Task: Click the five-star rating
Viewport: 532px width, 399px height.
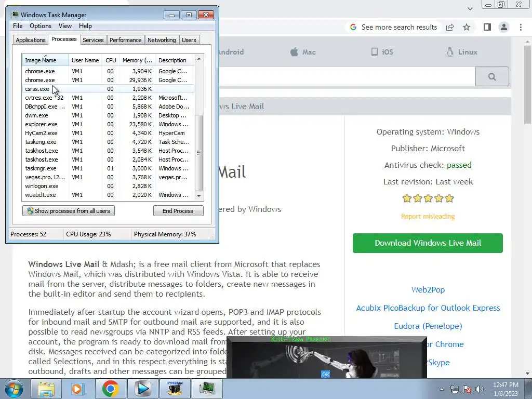Action: (x=428, y=198)
